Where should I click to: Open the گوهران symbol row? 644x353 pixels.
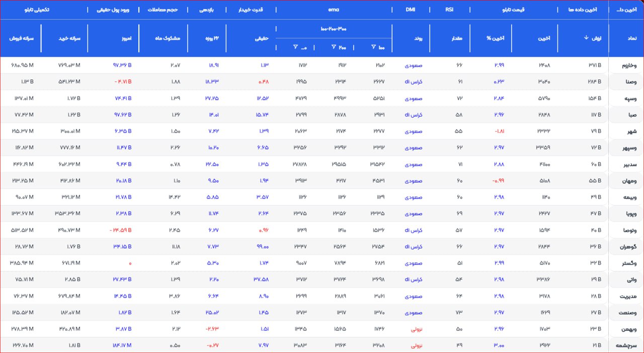(627, 247)
